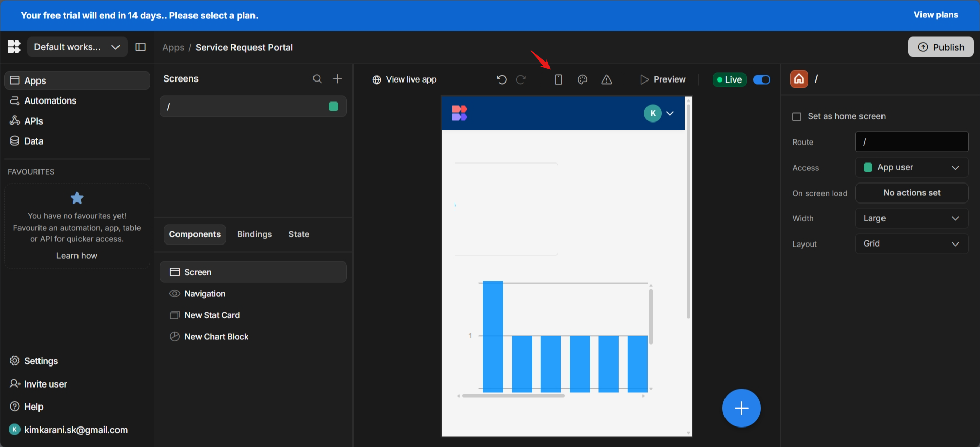Screen dimensions: 980x447
Task: Collapse the sidebar panel toggle icon
Action: (141, 47)
